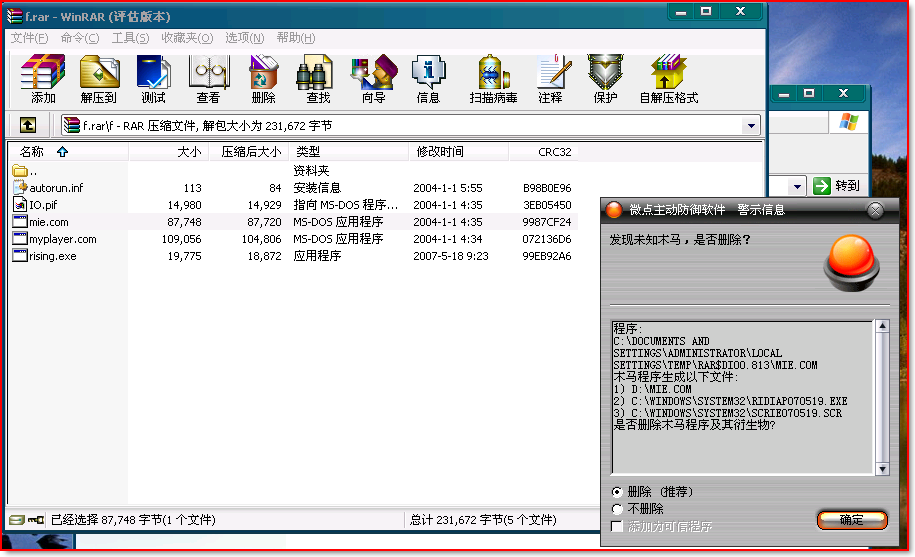Sort by the 类型 column header
The image size is (915, 557).
coord(349,152)
